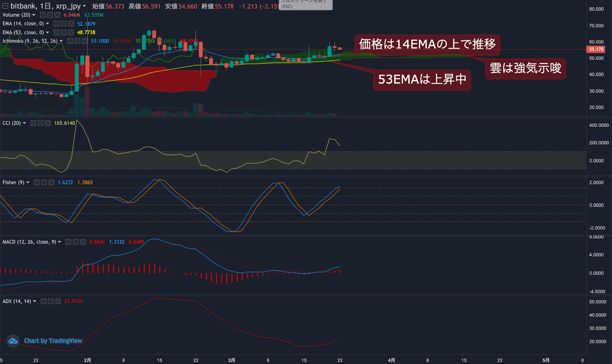This screenshot has width=612, height=364.
Task: Open the MACD indicator settings gear
Action: (76, 242)
